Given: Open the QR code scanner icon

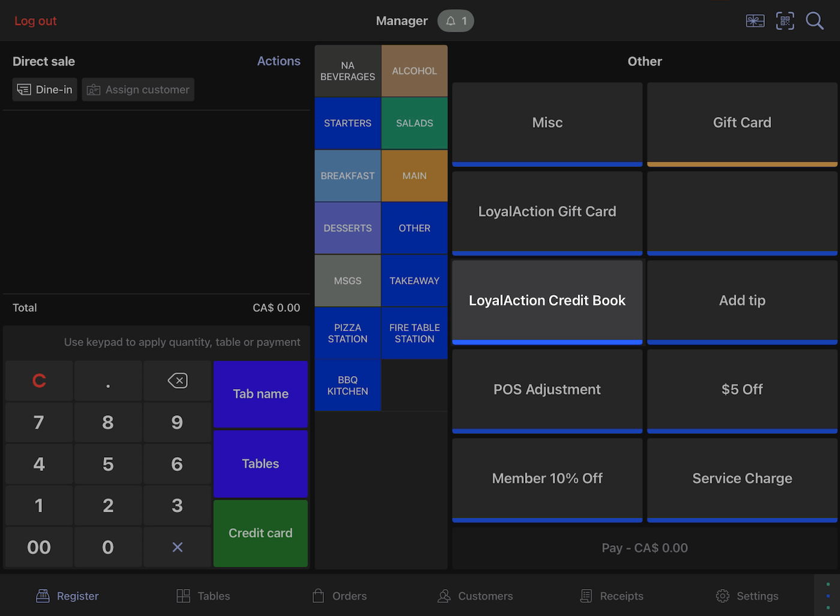Looking at the screenshot, I should pos(785,21).
